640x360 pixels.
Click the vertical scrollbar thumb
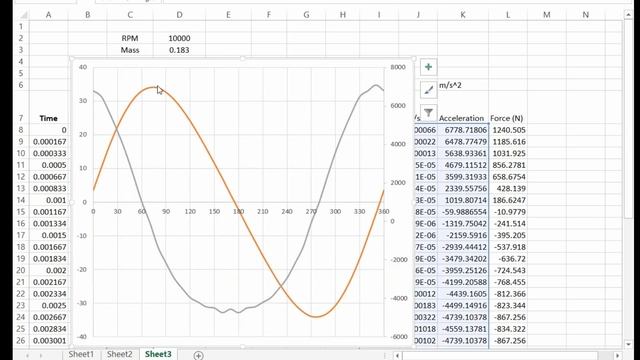[628, 118]
